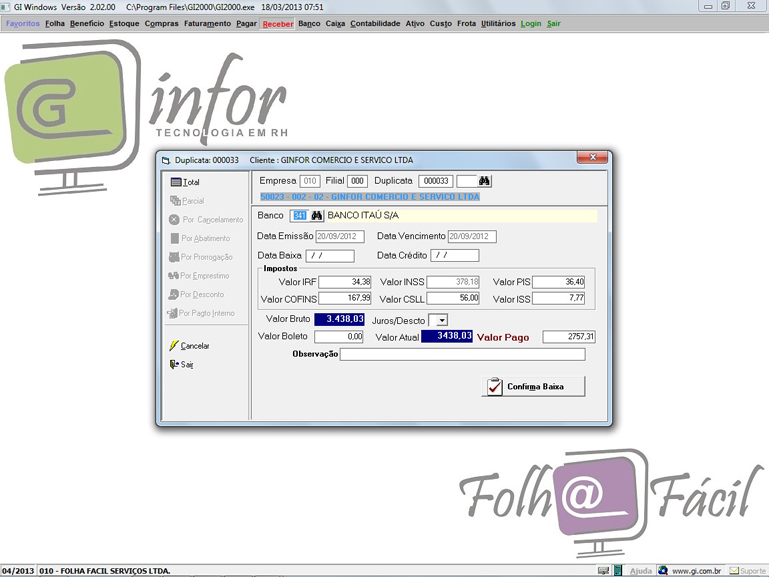Open the Custo menu
769x577 pixels.
(441, 24)
